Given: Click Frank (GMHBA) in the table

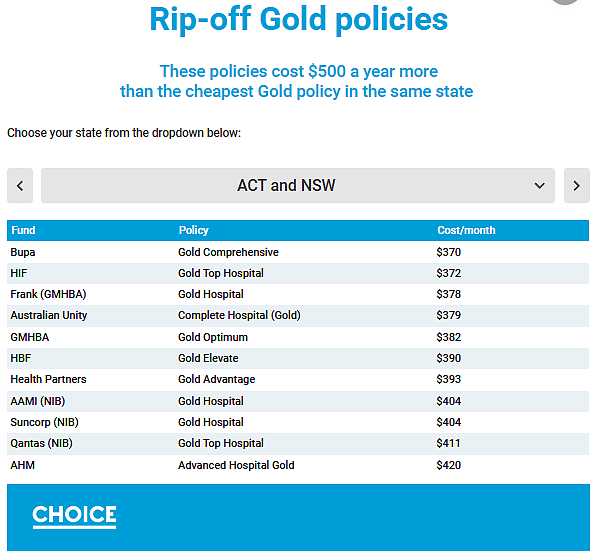Looking at the screenshot, I should 48,294.
